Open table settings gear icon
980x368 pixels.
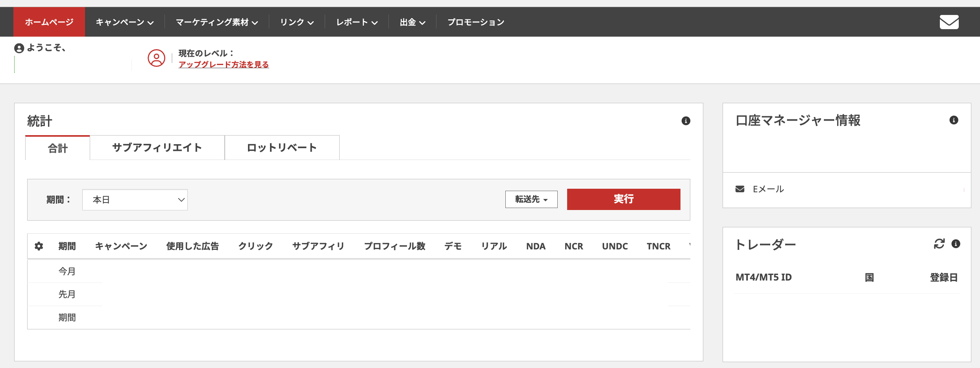tap(39, 246)
